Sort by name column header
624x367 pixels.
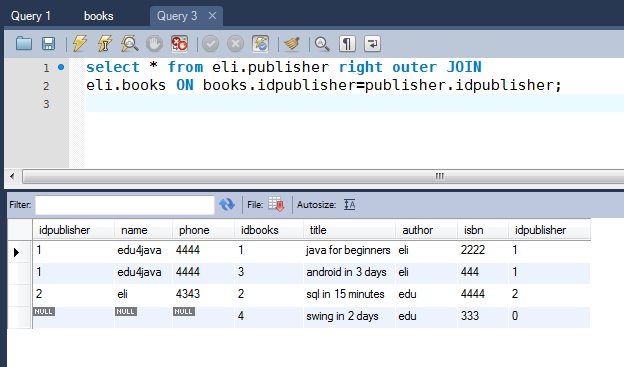click(144, 230)
